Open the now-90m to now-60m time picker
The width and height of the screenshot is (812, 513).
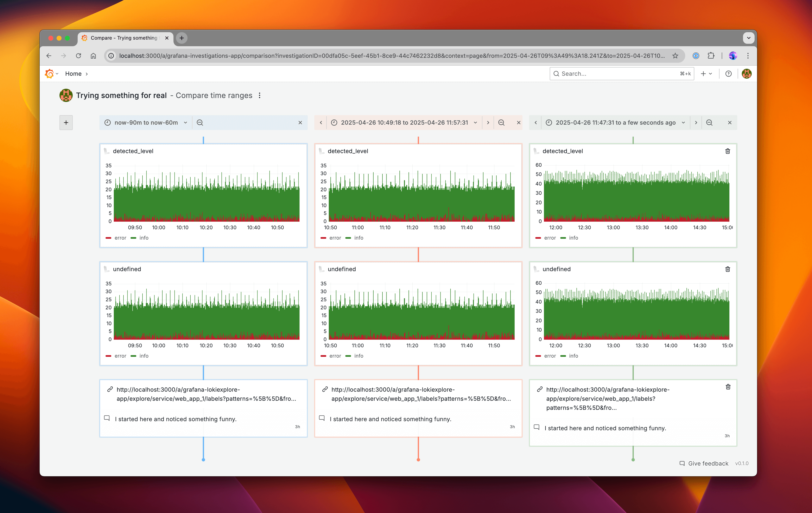pos(146,123)
